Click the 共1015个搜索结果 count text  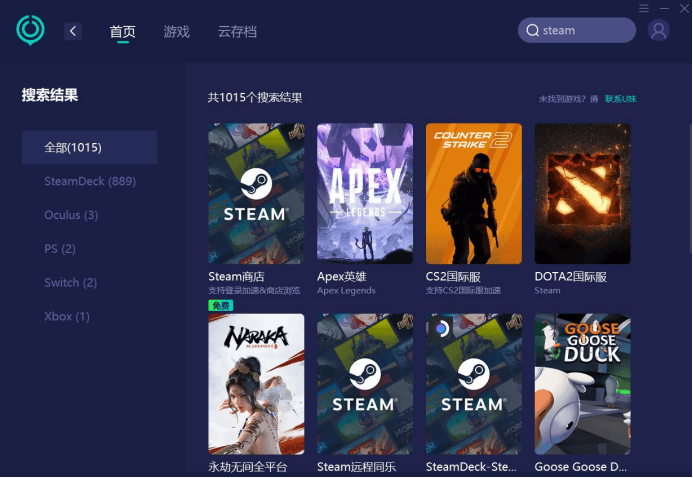[255, 98]
